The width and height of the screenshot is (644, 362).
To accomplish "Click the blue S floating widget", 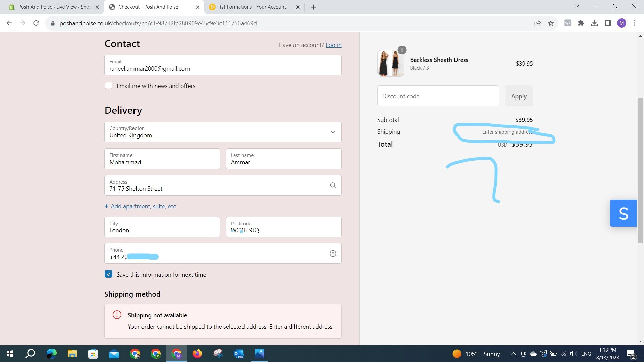I will pos(623,213).
